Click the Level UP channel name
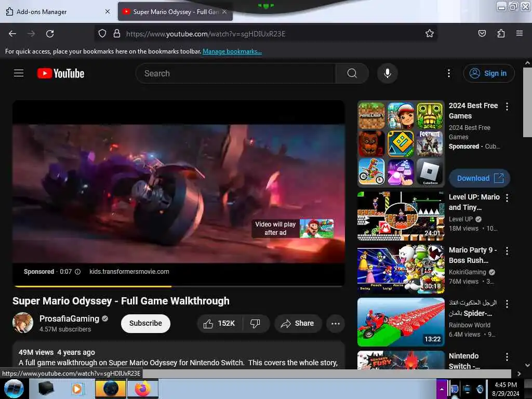The image size is (532, 399). [x=461, y=219]
